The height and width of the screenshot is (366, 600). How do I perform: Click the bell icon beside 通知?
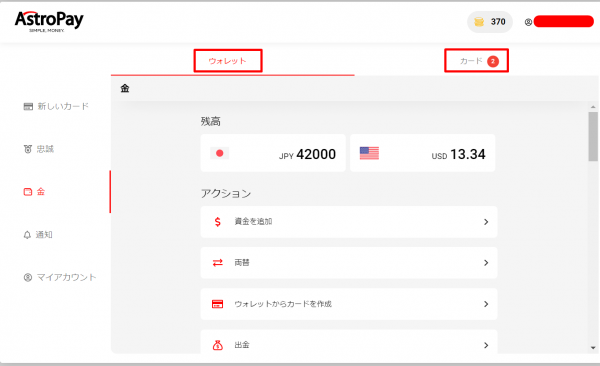pos(27,235)
